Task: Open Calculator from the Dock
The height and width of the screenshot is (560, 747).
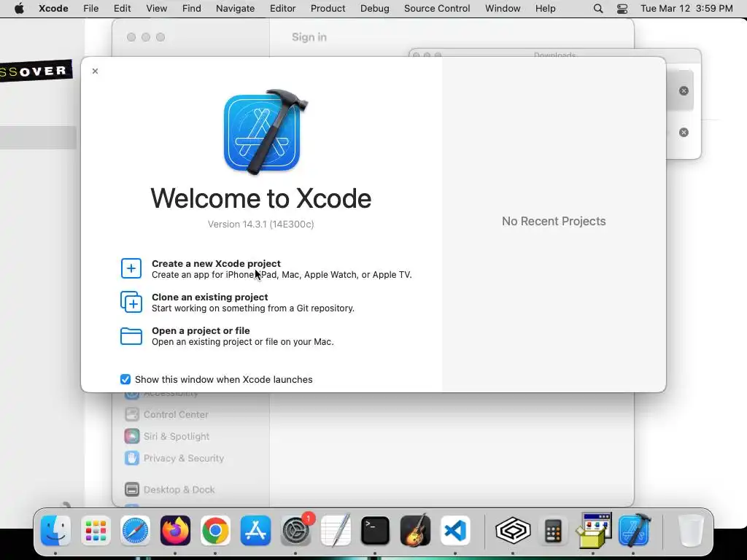Action: (x=553, y=531)
